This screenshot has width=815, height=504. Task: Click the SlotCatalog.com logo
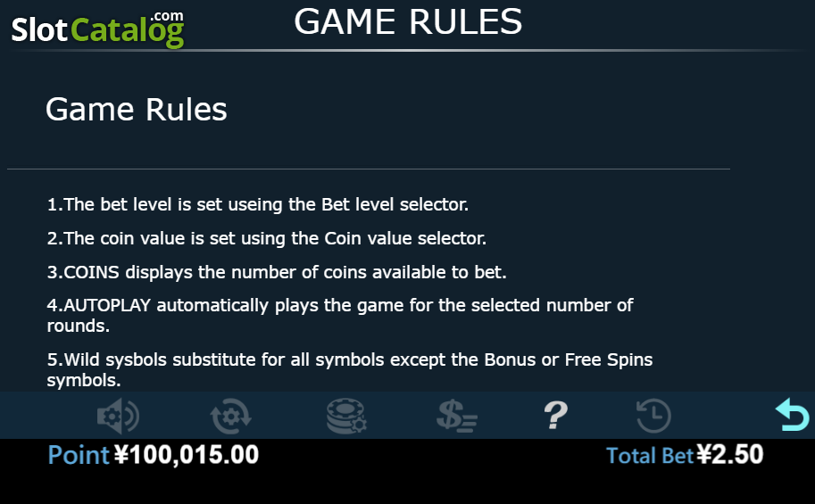coord(97,29)
